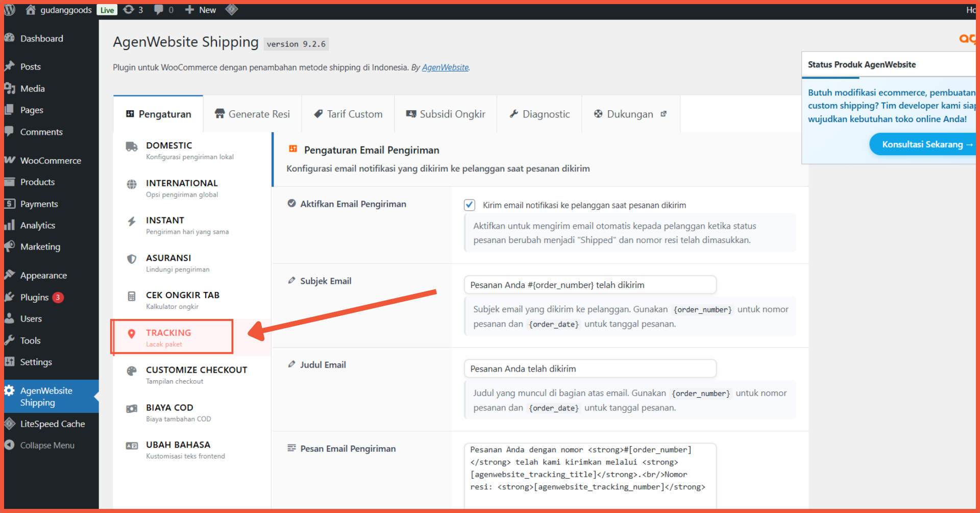
Task: Click the Posts pin icon
Action: (9, 66)
